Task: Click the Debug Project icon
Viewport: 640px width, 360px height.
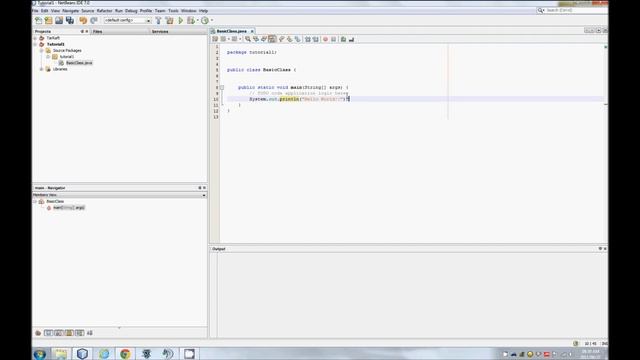Action: point(191,20)
